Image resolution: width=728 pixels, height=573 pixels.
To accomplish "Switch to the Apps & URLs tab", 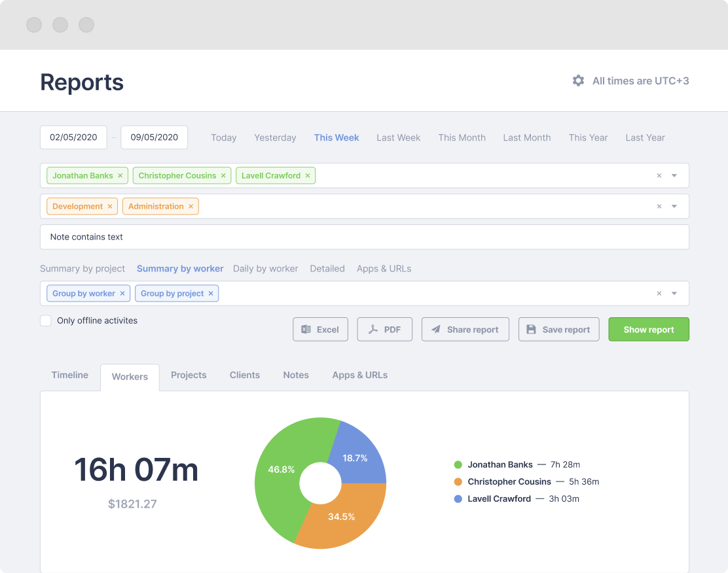I will pos(359,375).
